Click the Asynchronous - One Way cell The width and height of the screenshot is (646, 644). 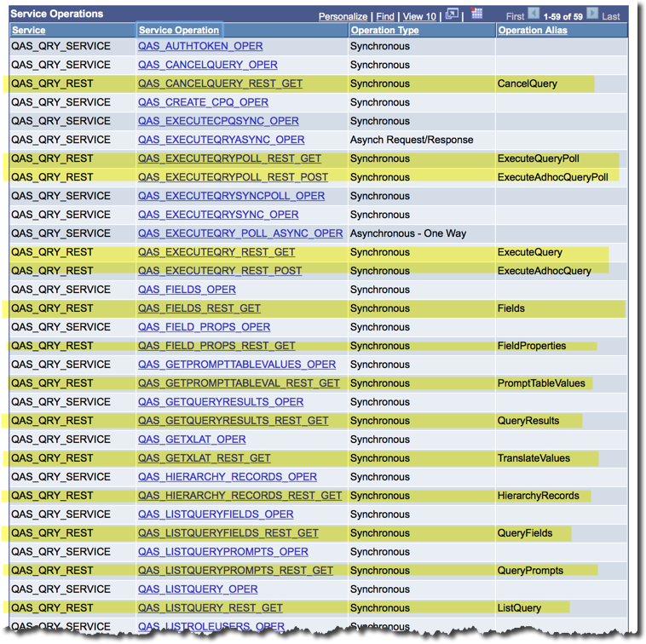click(422, 233)
